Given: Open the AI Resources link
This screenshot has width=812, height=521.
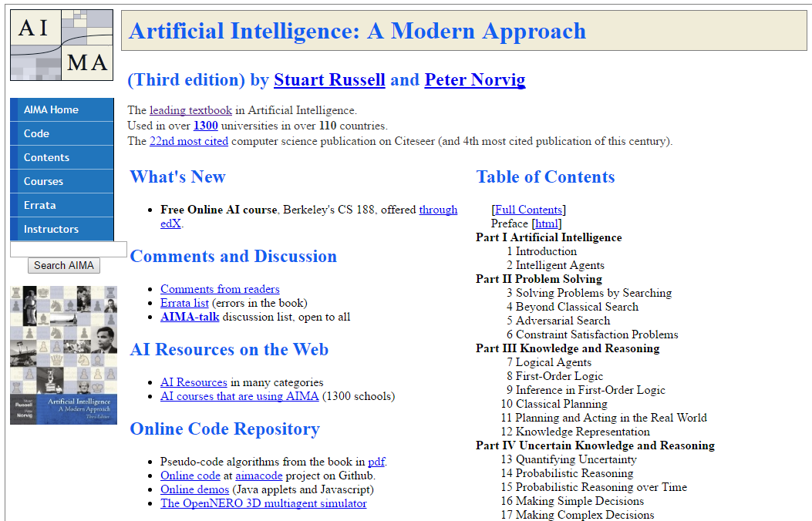Looking at the screenshot, I should (x=194, y=382).
